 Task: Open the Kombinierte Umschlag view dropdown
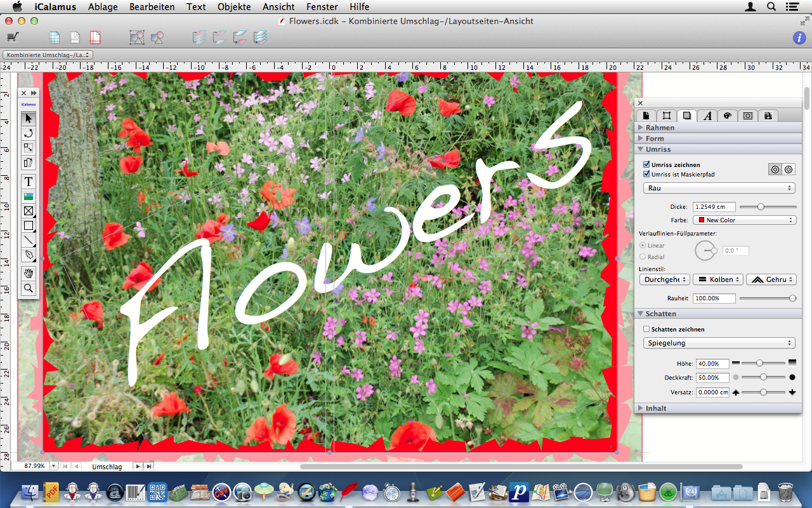tap(48, 55)
